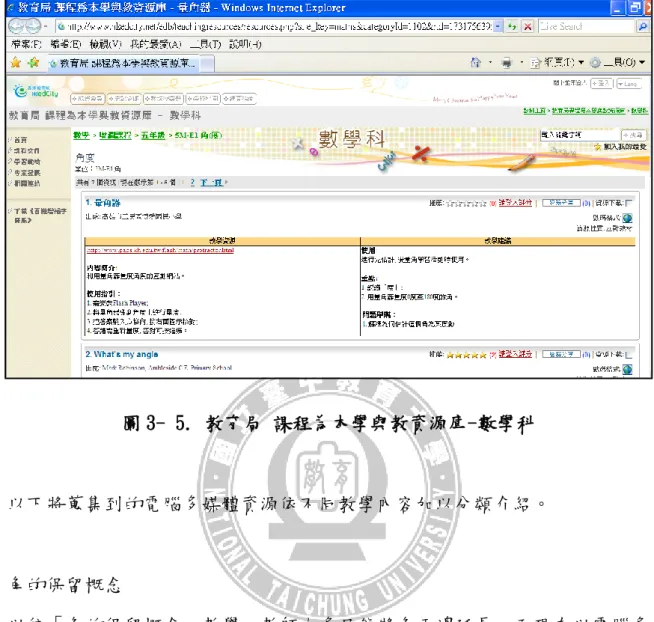Select the 教育局 課程為本 browser tab
This screenshot has width=654, height=622.
tap(123, 63)
